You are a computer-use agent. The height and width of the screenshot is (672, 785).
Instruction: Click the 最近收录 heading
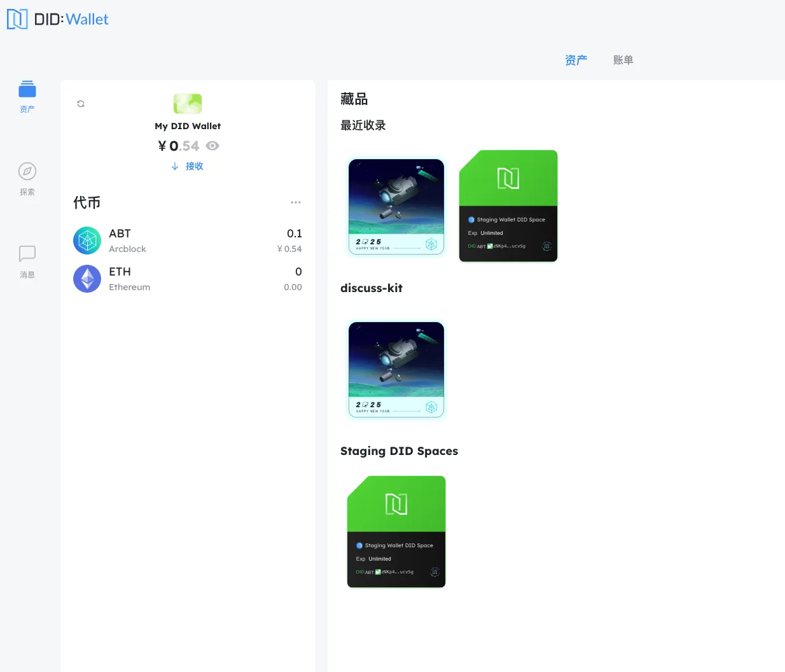click(x=363, y=125)
